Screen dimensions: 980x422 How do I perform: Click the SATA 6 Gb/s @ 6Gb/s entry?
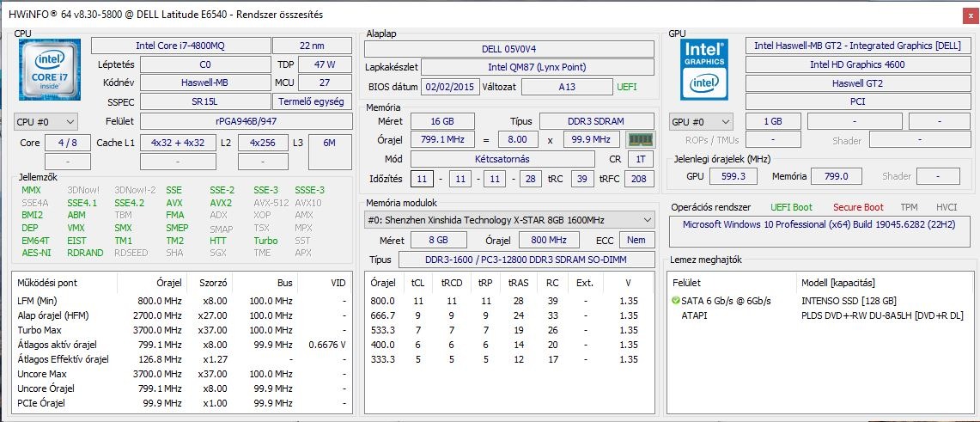coord(727,301)
